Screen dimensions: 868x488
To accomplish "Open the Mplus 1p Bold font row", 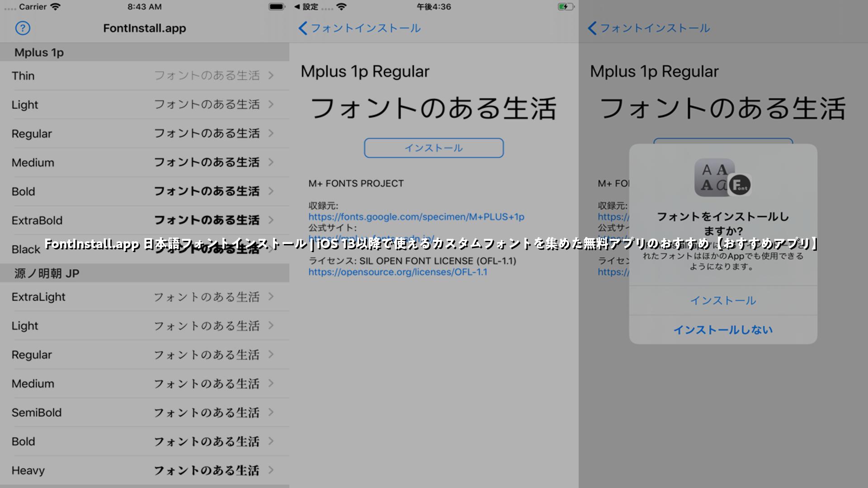I will (x=145, y=191).
